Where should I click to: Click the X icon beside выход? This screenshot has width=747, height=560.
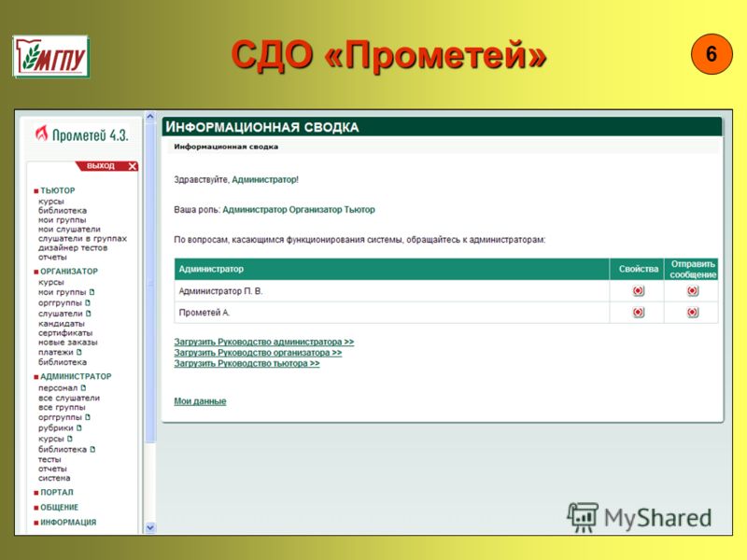coord(132,166)
